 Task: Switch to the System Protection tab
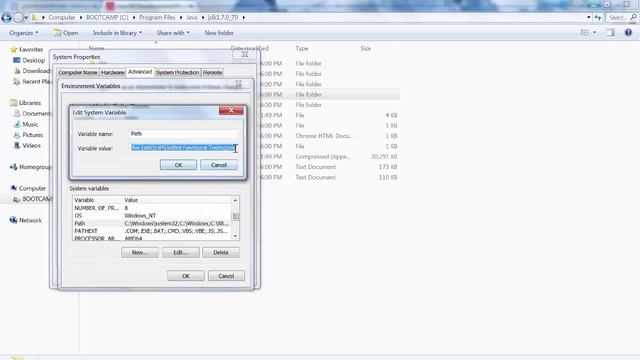[x=177, y=72]
